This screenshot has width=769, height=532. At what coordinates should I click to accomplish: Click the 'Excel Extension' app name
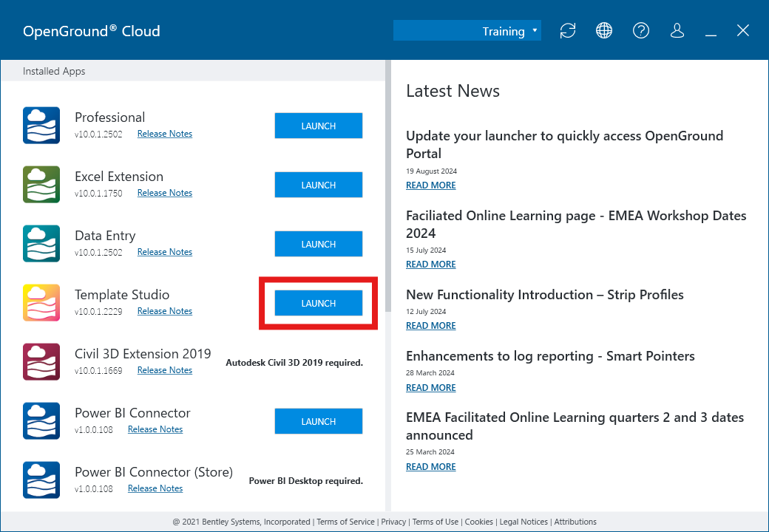coord(119,177)
